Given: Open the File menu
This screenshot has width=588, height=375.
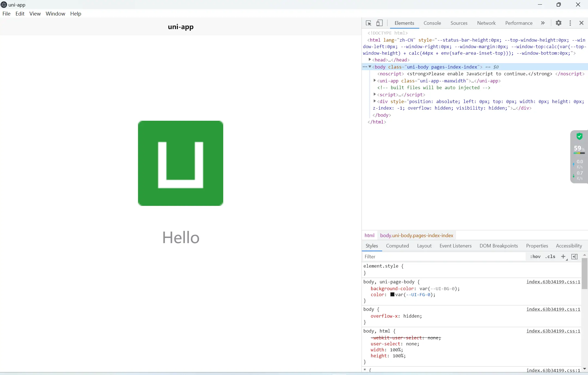Looking at the screenshot, I should 7,14.
